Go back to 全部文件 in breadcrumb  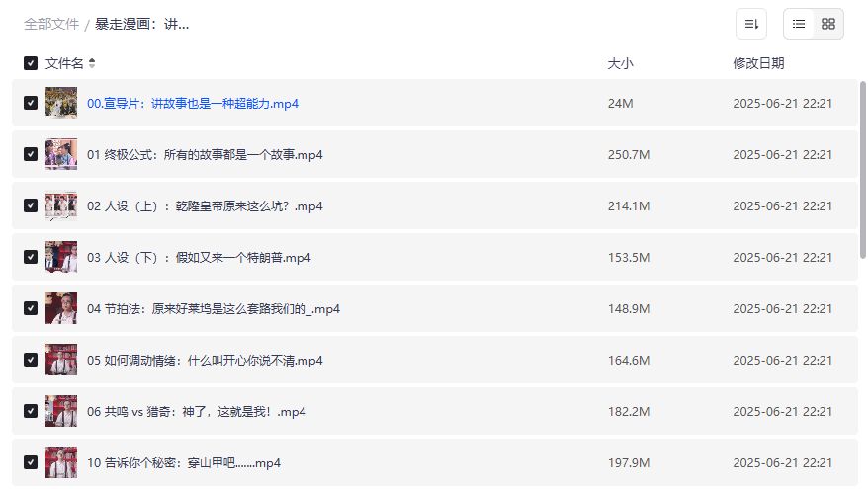click(51, 24)
